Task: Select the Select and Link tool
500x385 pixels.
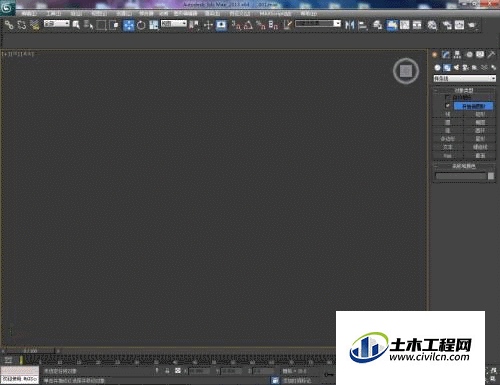Action: click(9, 25)
